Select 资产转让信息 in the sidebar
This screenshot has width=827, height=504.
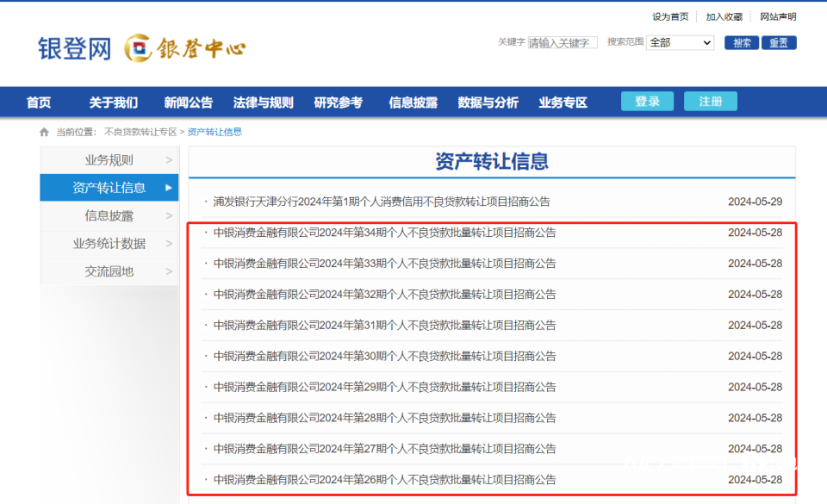109,188
